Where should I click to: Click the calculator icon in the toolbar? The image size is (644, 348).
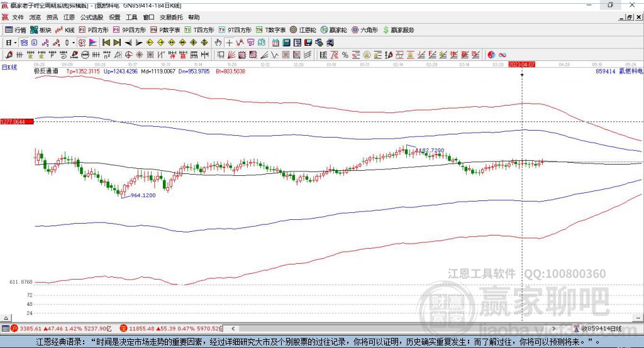click(x=287, y=43)
